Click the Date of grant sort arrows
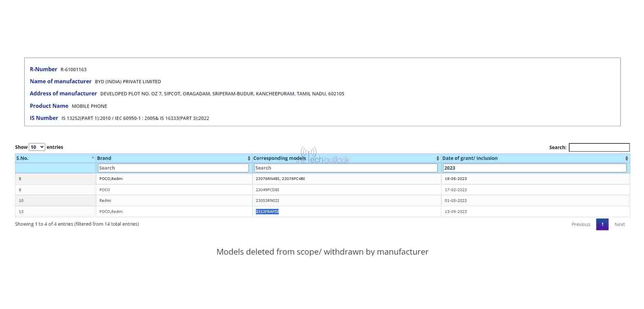The image size is (644, 309). coord(626,158)
